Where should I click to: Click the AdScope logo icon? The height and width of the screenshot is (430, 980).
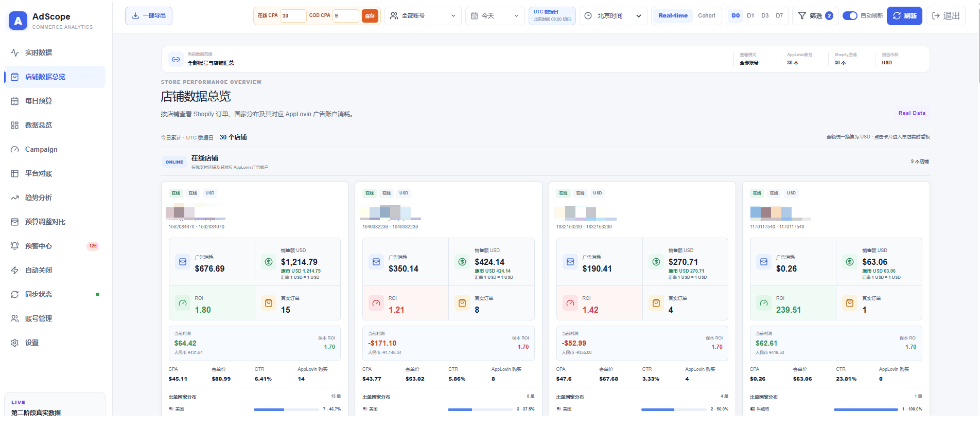(x=18, y=21)
